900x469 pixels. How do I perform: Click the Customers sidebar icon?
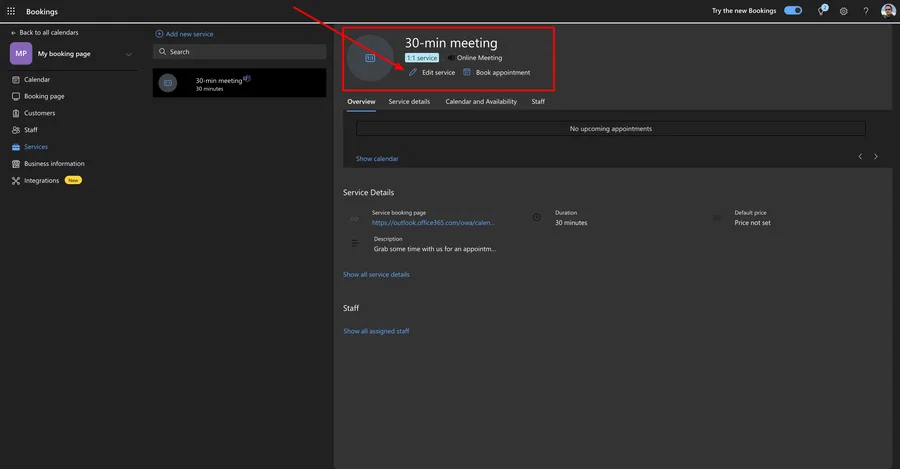pyautogui.click(x=15, y=113)
